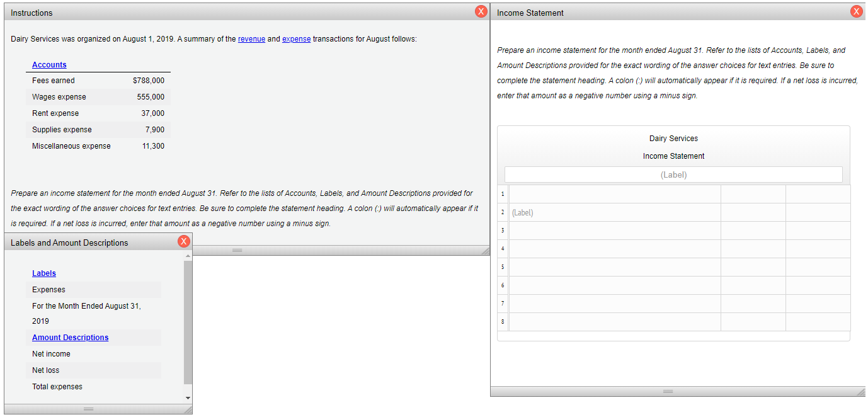
Task: Click the Label field in the statement heading
Action: (673, 174)
